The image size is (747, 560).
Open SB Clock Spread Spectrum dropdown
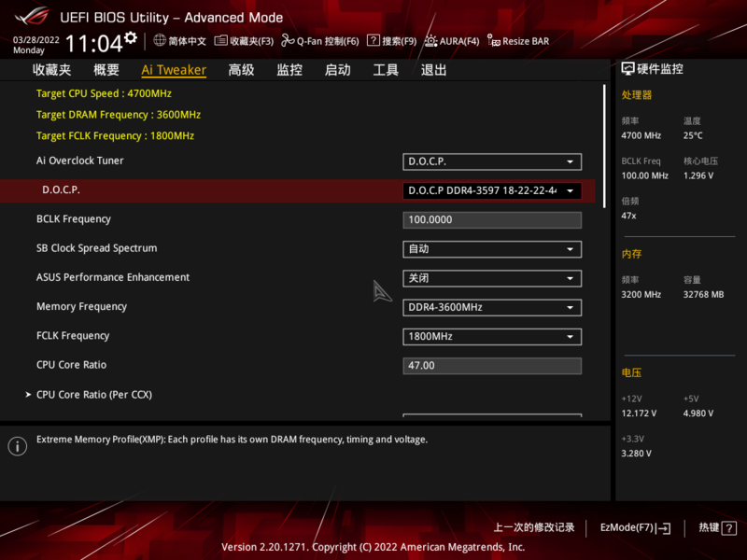pyautogui.click(x=492, y=249)
